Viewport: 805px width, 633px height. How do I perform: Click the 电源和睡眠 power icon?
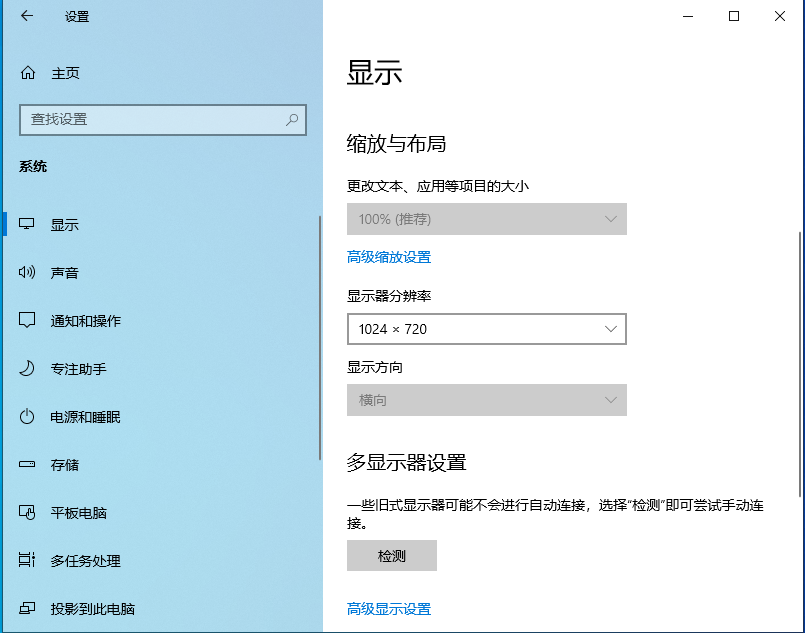[27, 416]
